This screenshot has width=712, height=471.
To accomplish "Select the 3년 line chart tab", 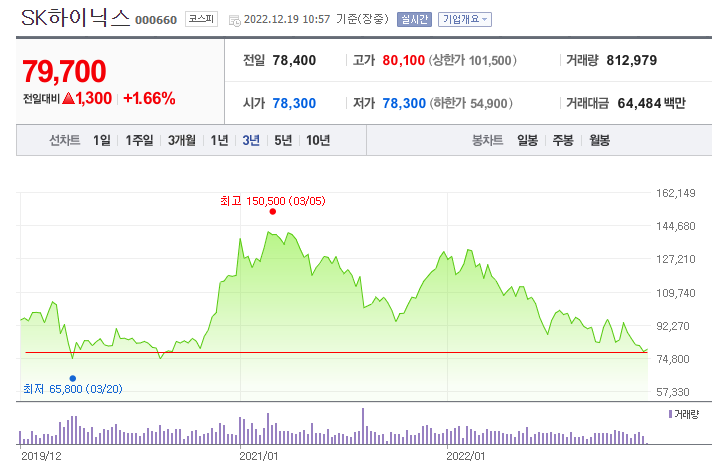I will coord(251,140).
